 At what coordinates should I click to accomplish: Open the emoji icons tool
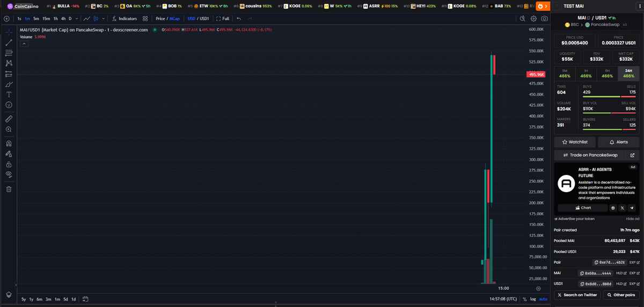tap(9, 105)
